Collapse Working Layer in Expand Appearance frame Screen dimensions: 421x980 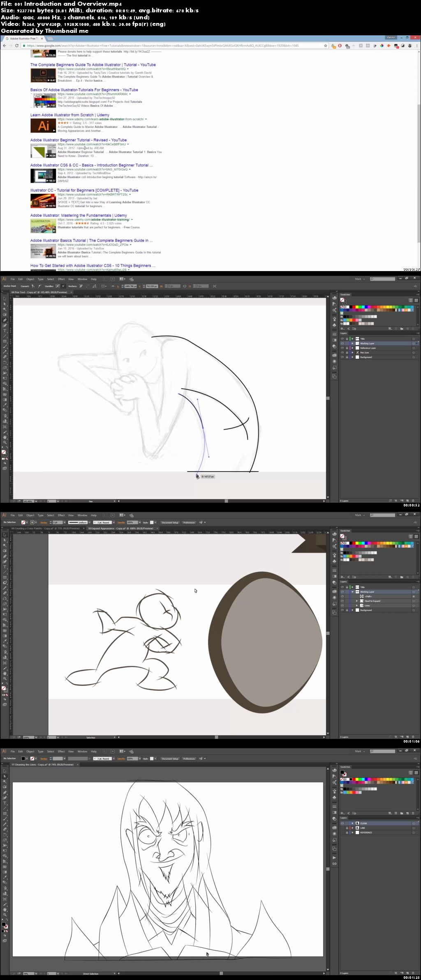352,592
